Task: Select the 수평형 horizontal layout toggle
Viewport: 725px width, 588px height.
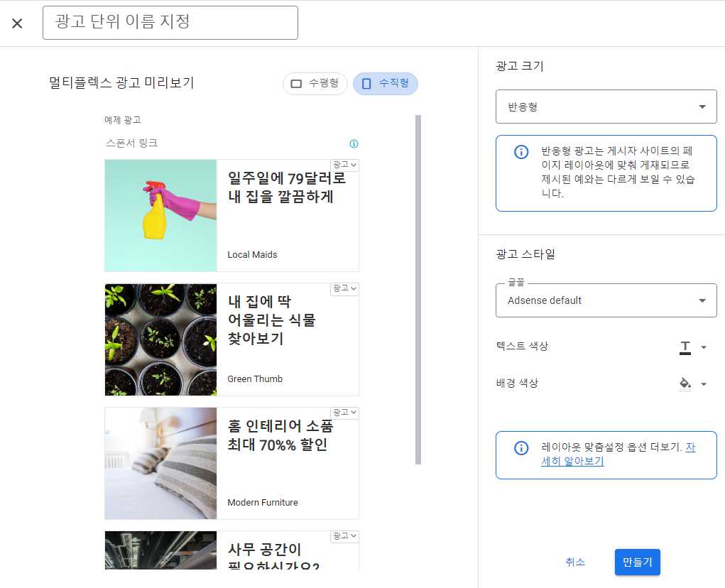Action: coord(315,84)
